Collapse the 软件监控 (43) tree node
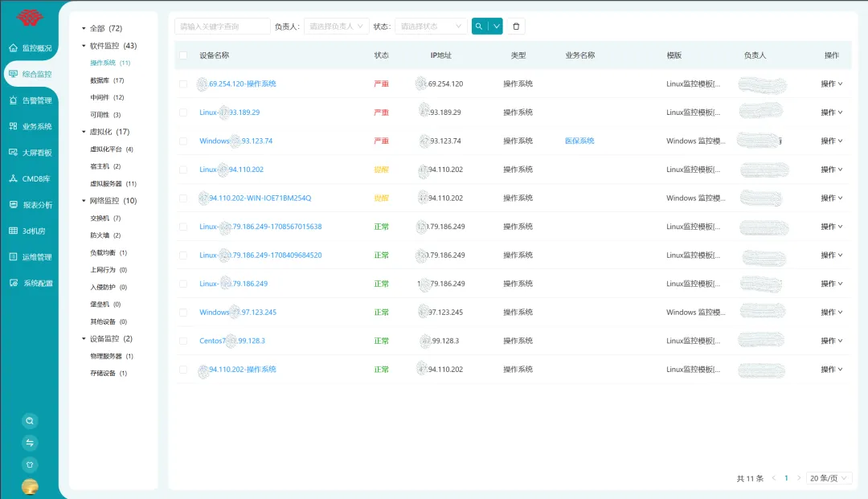The image size is (868, 499). click(84, 46)
